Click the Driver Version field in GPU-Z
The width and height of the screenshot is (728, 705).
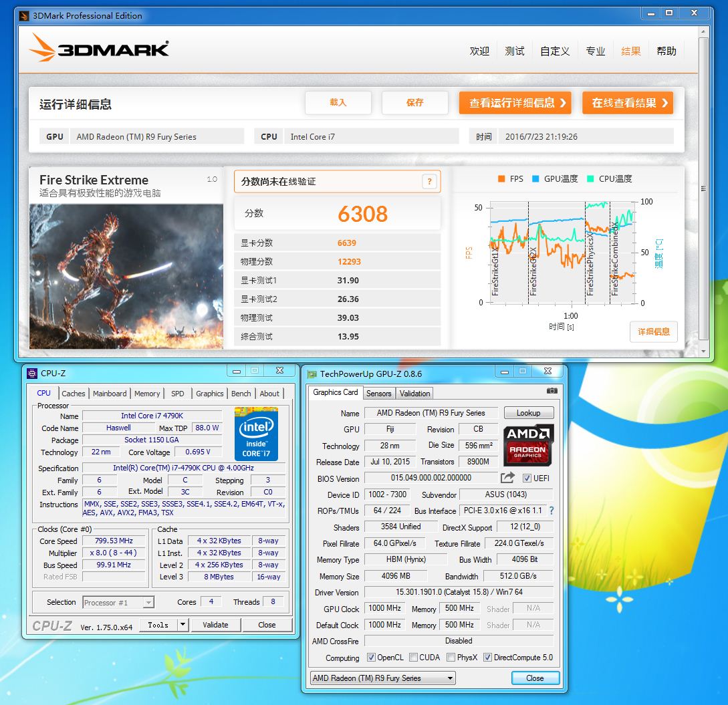pos(459,592)
